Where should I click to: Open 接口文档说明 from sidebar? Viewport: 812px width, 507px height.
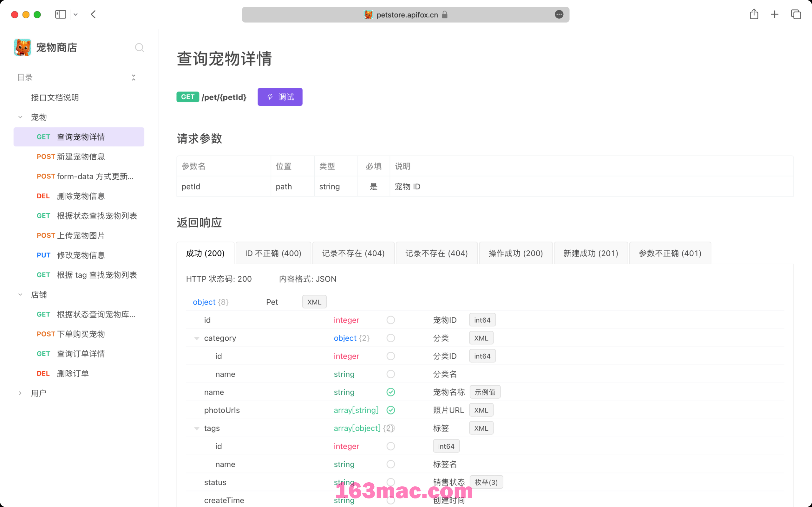[x=56, y=98]
